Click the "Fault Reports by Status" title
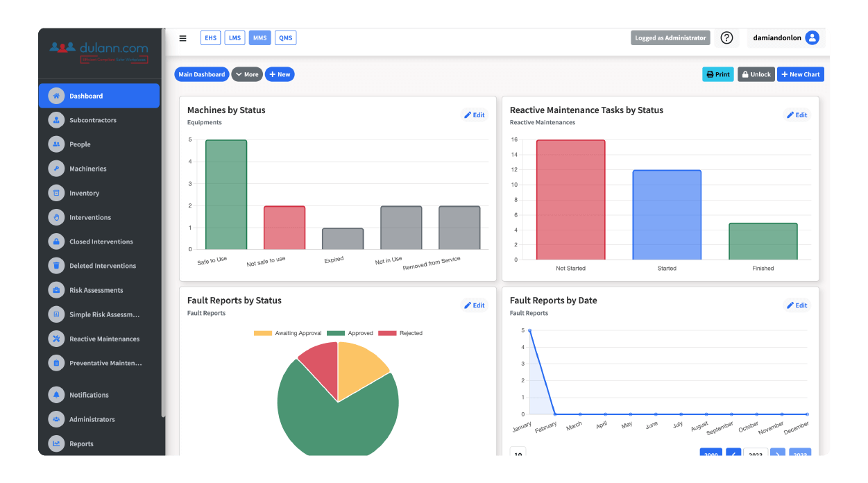The height and width of the screenshot is (483, 868). pos(235,300)
